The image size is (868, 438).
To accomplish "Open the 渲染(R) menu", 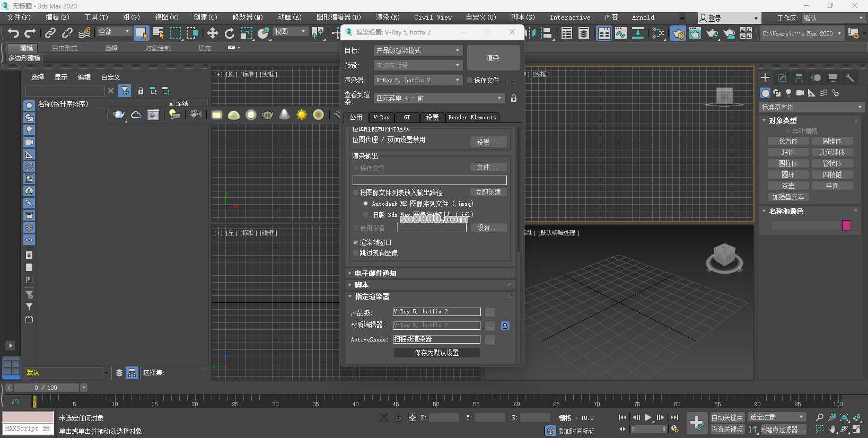I will [x=388, y=17].
